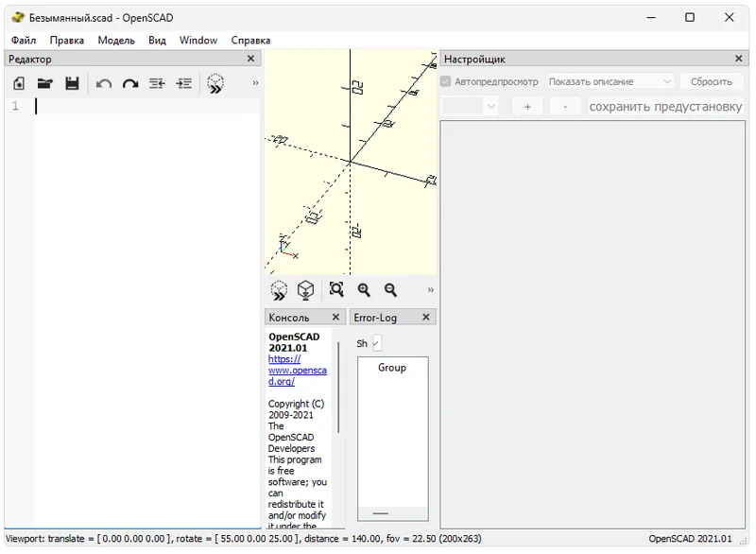This screenshot has width=756, height=554.
Task: Click the Error-Log panel title
Action: pyautogui.click(x=375, y=318)
